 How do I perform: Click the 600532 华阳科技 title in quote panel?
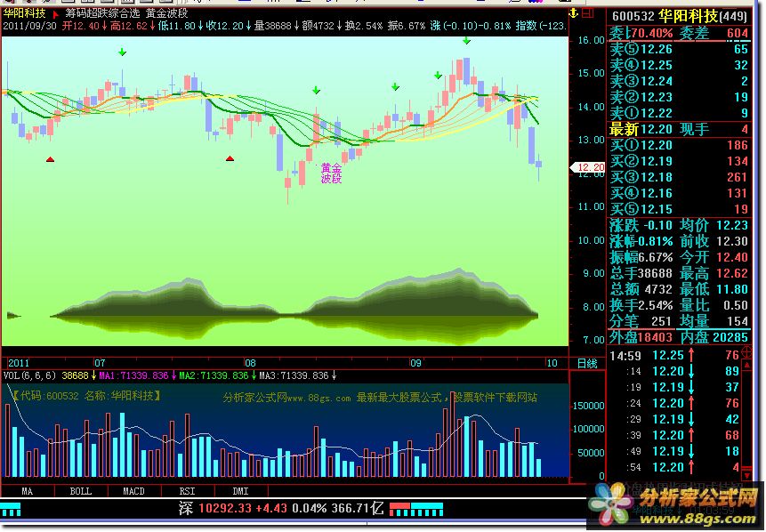coord(679,16)
